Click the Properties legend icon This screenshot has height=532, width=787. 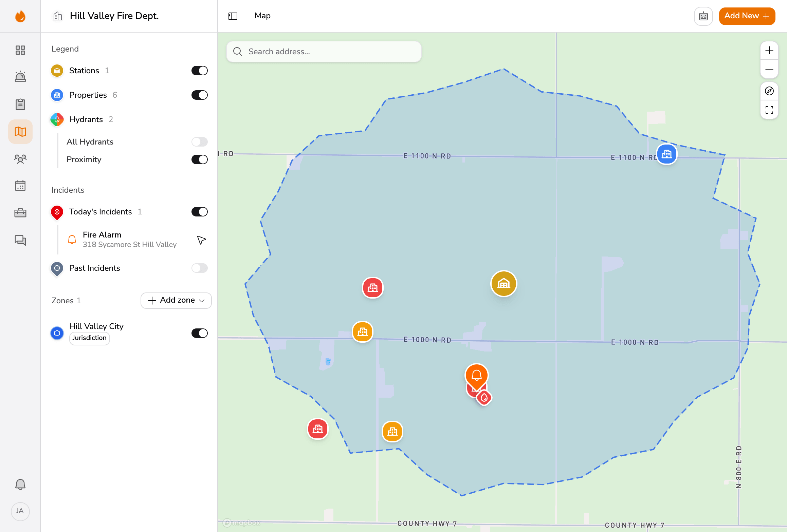click(x=57, y=95)
